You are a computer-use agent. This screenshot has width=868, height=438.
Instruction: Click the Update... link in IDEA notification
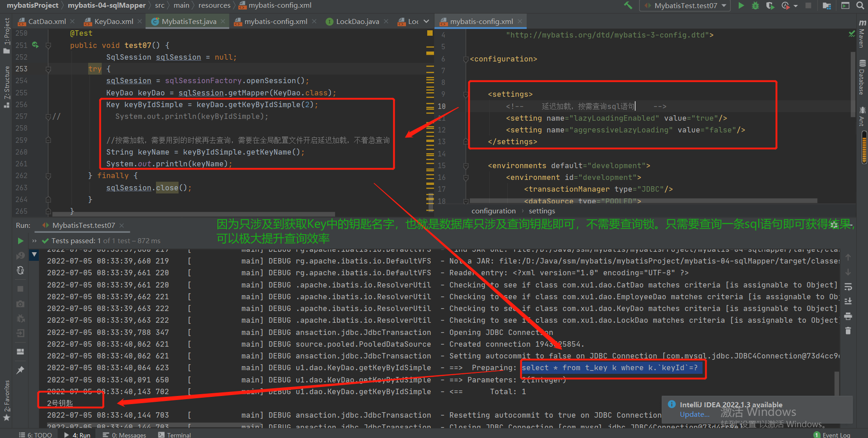coord(694,414)
